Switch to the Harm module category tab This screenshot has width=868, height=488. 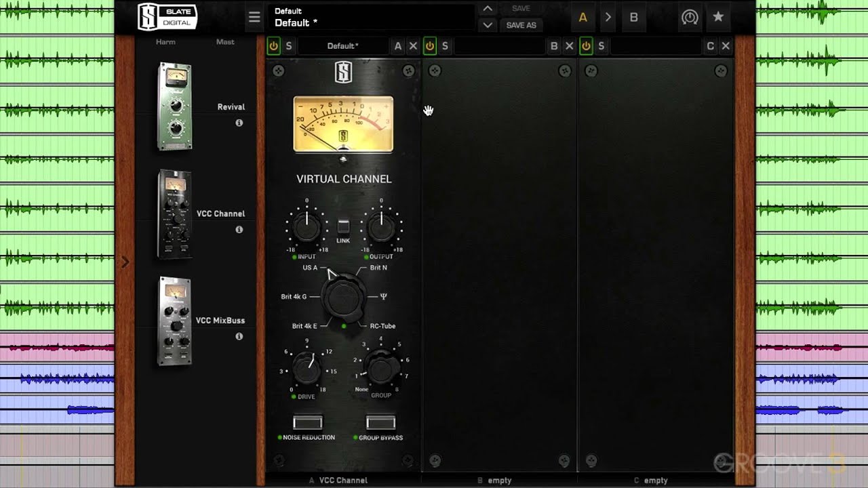click(x=165, y=42)
